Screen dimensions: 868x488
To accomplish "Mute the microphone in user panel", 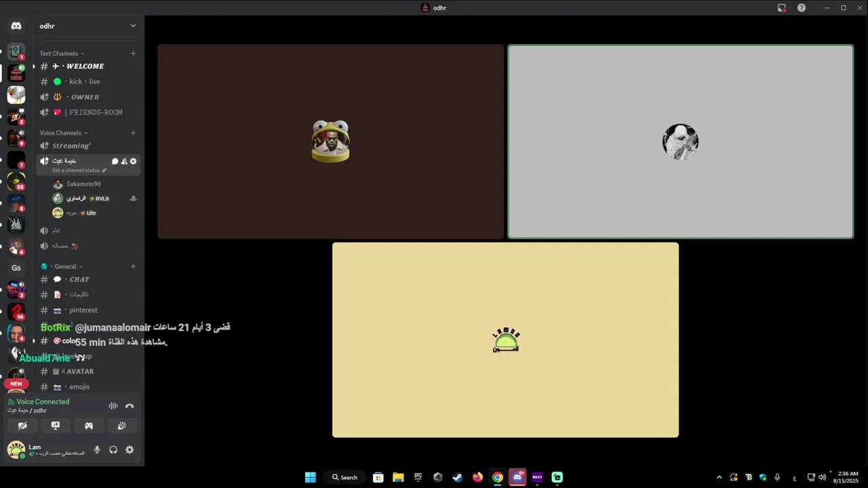I will pyautogui.click(x=97, y=449).
